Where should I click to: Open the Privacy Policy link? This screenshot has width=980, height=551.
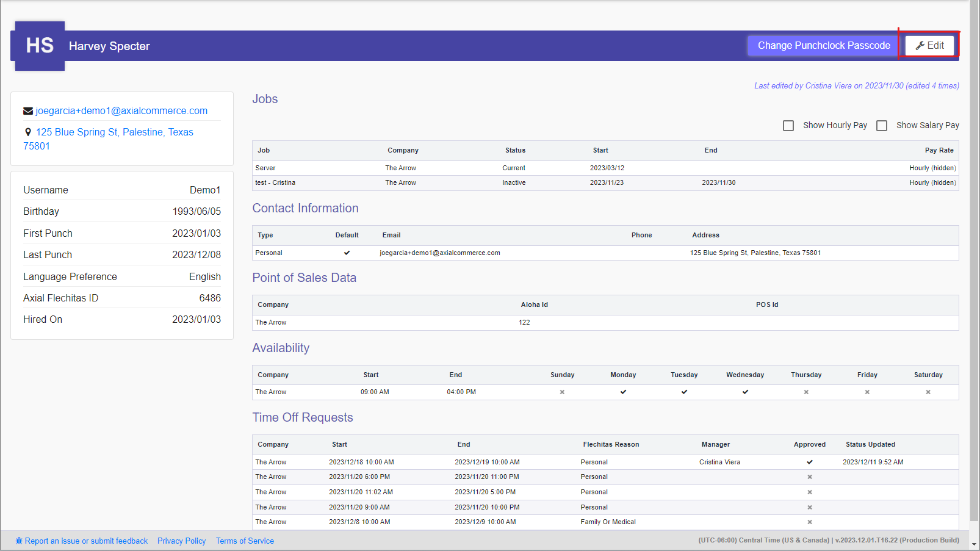coord(181,541)
